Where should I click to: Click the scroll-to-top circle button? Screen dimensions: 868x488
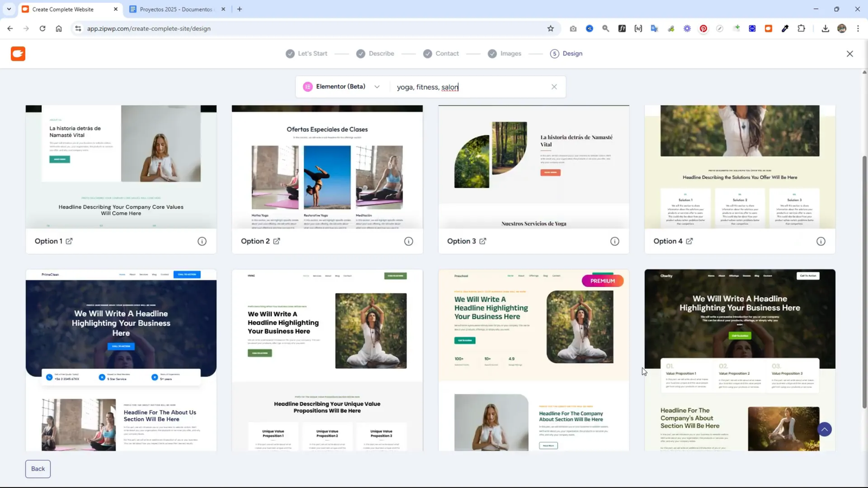(824, 429)
